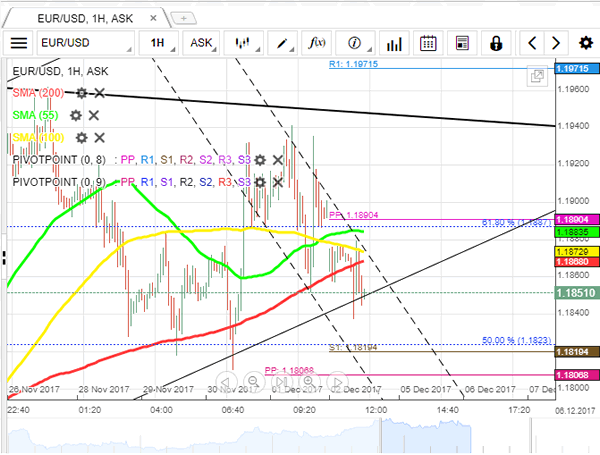Click the 12:00 time axis label
This screenshot has width=600, height=455.
[376, 410]
